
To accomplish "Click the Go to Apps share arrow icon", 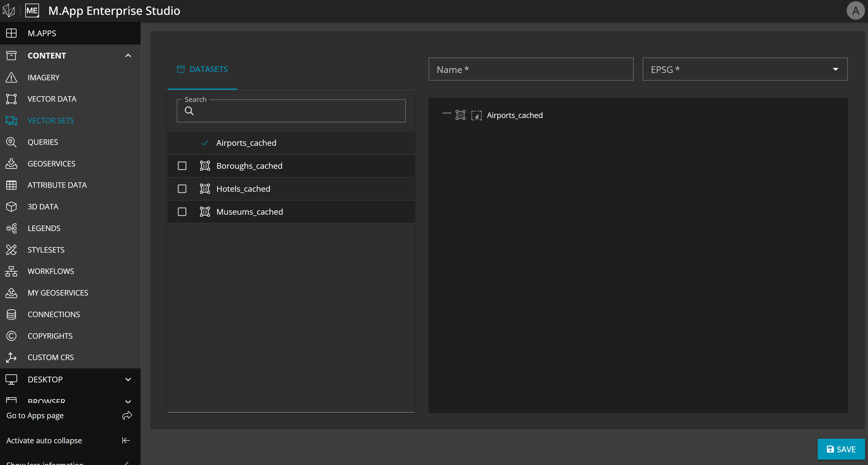I will click(x=127, y=416).
